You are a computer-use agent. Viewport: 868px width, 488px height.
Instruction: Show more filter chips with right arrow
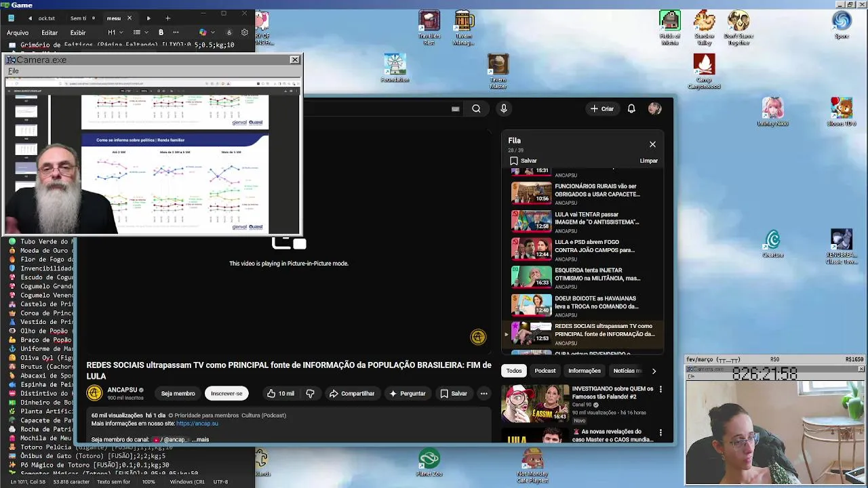pyautogui.click(x=654, y=371)
